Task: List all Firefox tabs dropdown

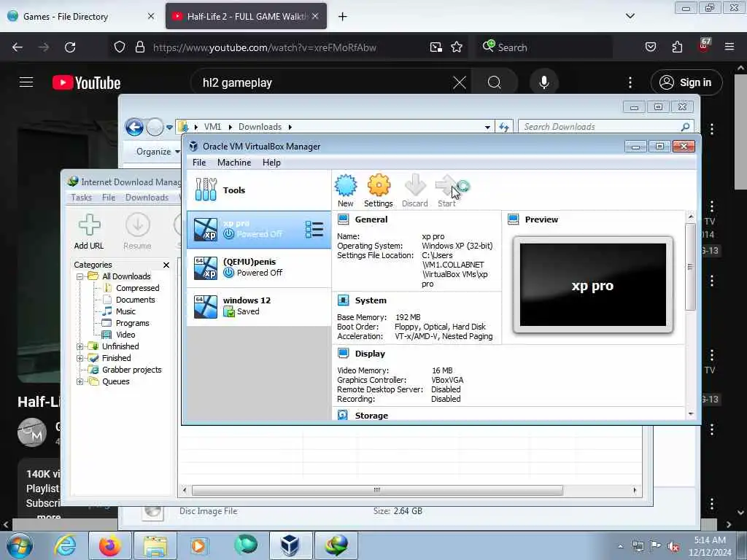Action: coord(630,16)
